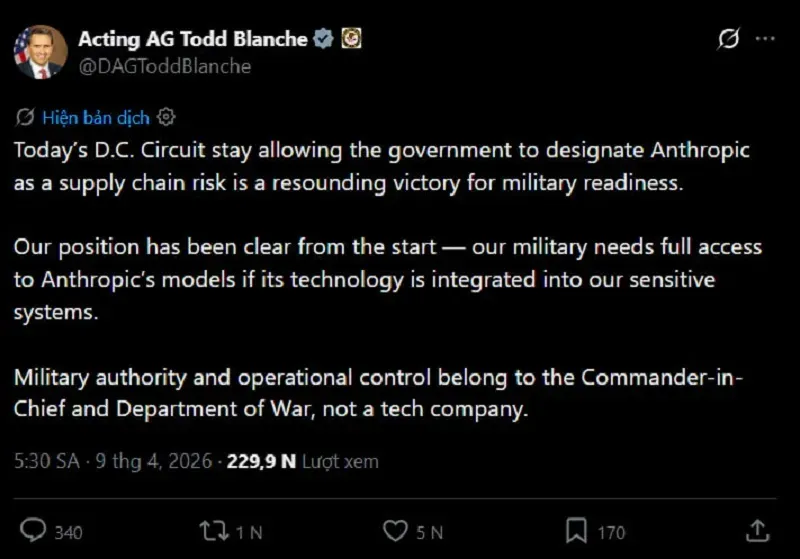The image size is (800, 559).
Task: Click the 9 thg 4, 2026 date
Action: (154, 461)
